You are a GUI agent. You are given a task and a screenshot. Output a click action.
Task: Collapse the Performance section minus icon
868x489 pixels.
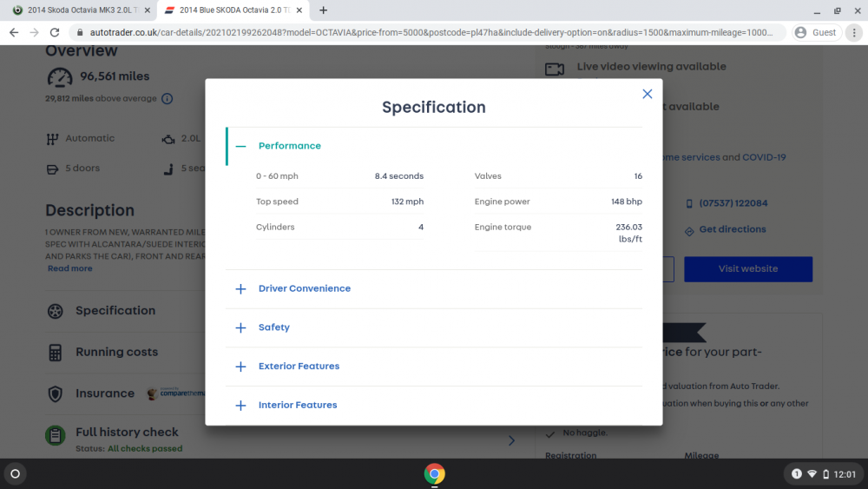point(240,146)
